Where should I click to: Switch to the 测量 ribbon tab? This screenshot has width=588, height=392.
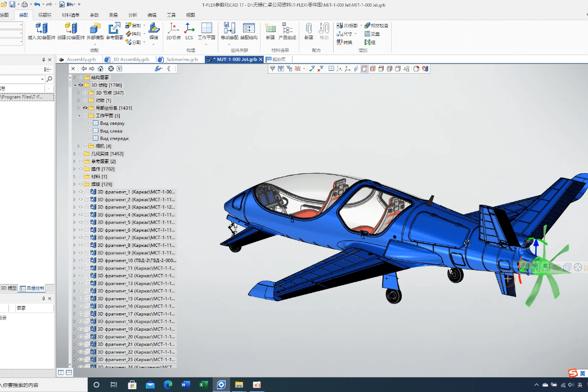tap(113, 15)
